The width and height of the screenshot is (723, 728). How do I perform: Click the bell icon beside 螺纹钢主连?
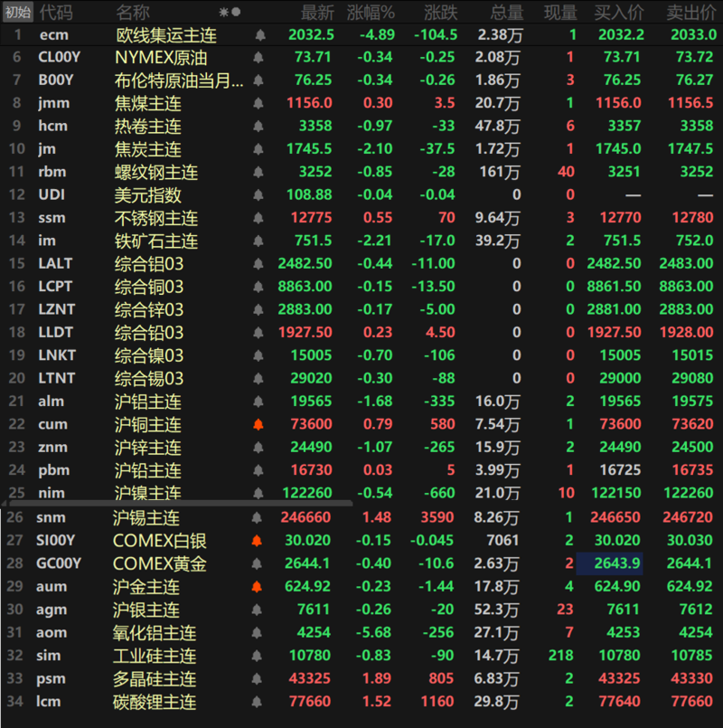point(260,172)
